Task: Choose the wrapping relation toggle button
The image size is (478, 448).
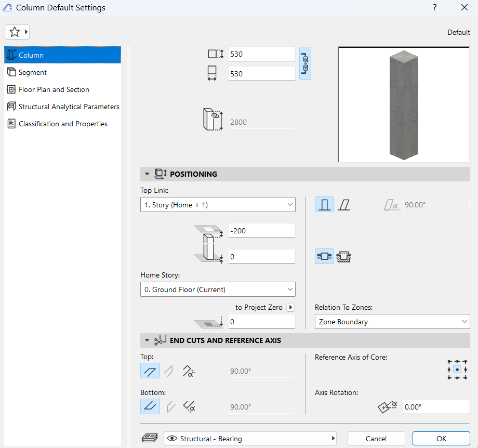Action: click(324, 256)
